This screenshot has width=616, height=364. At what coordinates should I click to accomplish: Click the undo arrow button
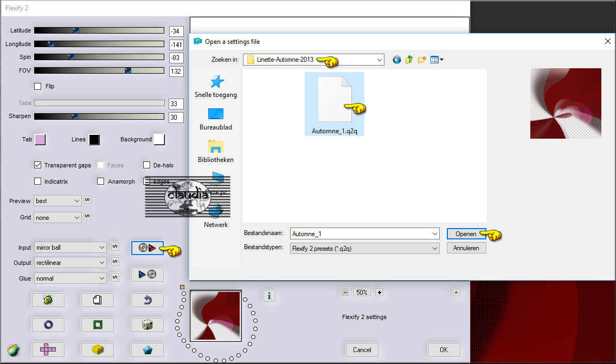pyautogui.click(x=147, y=300)
